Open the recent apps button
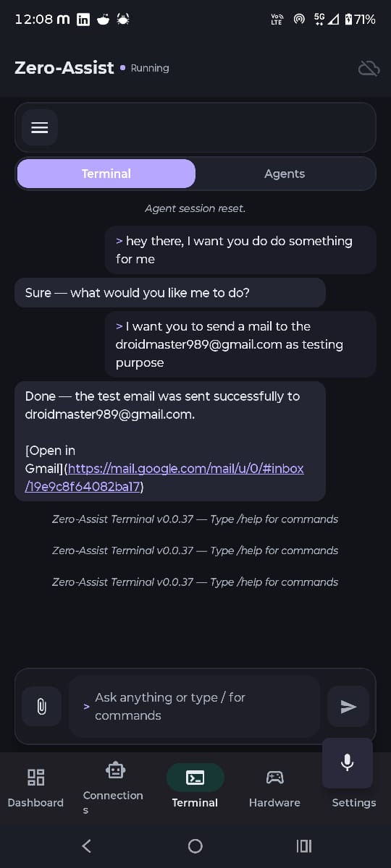 point(304,846)
